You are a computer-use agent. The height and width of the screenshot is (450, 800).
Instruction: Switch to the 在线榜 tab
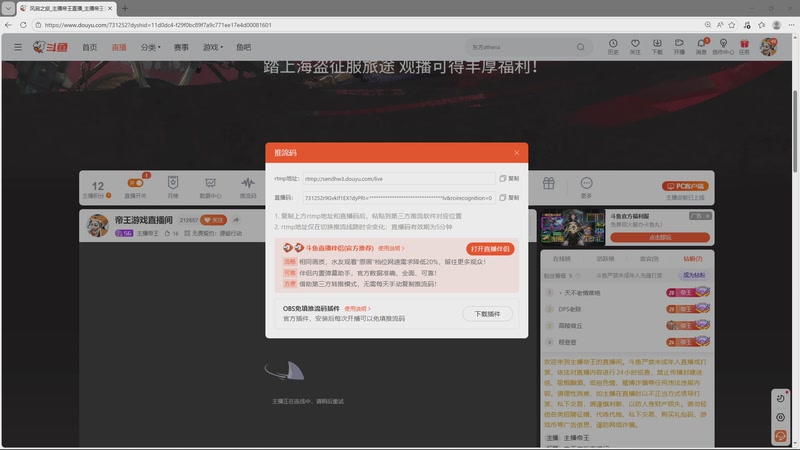562,259
